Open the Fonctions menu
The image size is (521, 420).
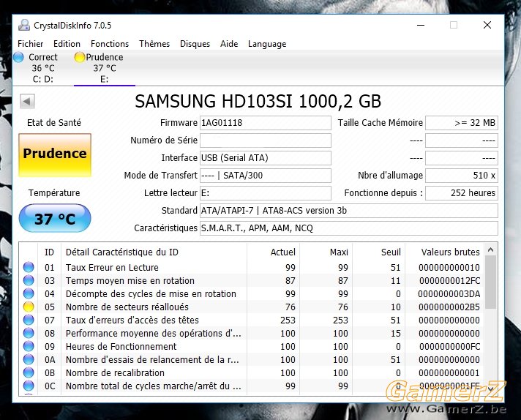[x=110, y=44]
